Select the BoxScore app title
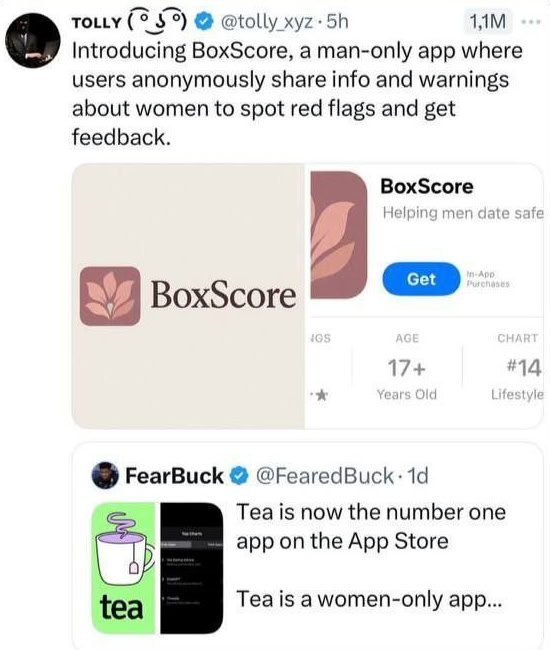 [426, 187]
